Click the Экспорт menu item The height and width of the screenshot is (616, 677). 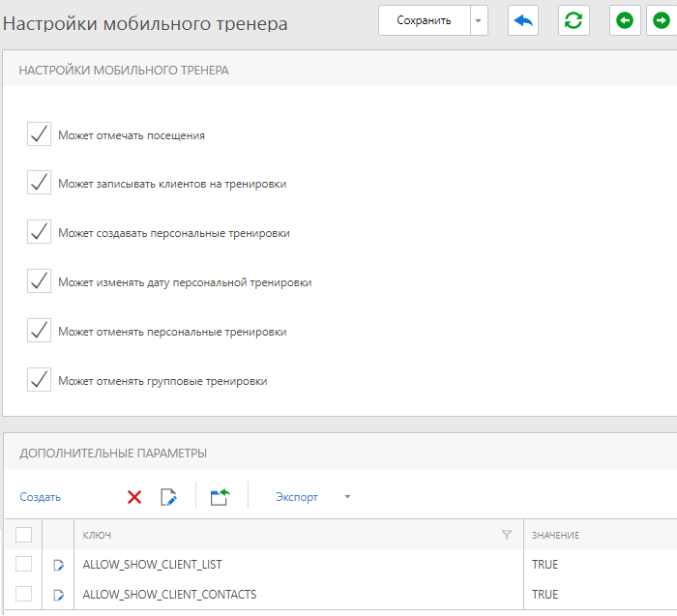[x=297, y=497]
